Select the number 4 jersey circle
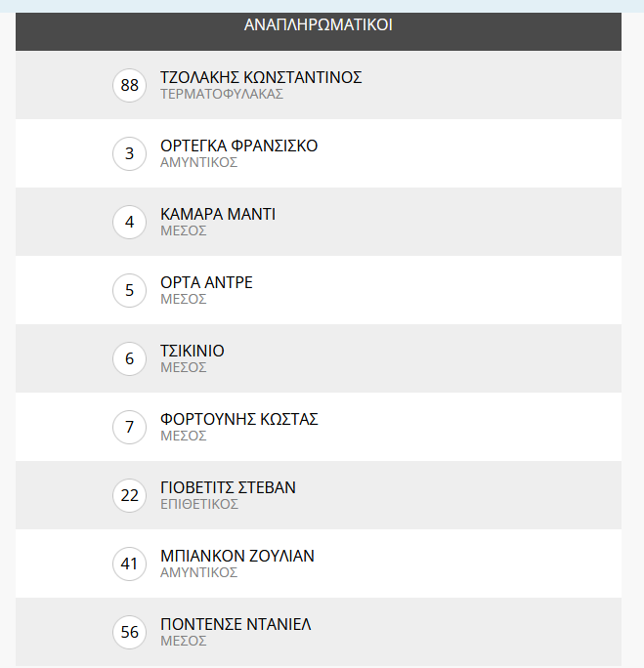Image resolution: width=644 pixels, height=668 pixels. pyautogui.click(x=130, y=223)
